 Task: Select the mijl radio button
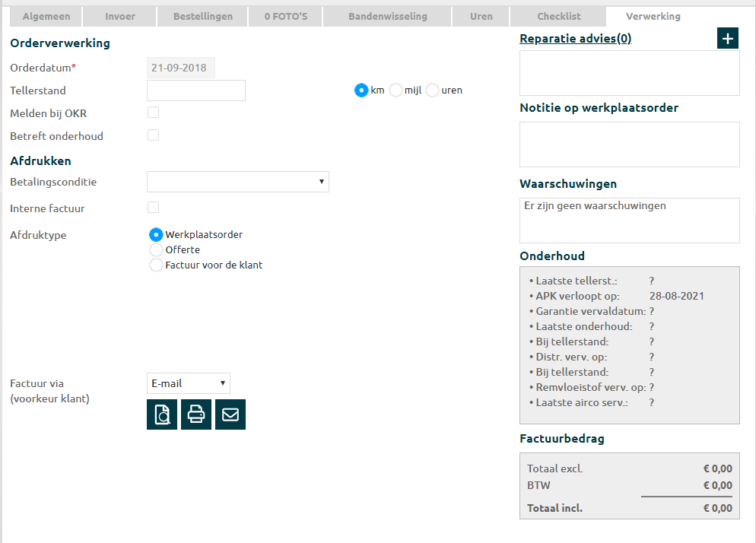(x=396, y=90)
